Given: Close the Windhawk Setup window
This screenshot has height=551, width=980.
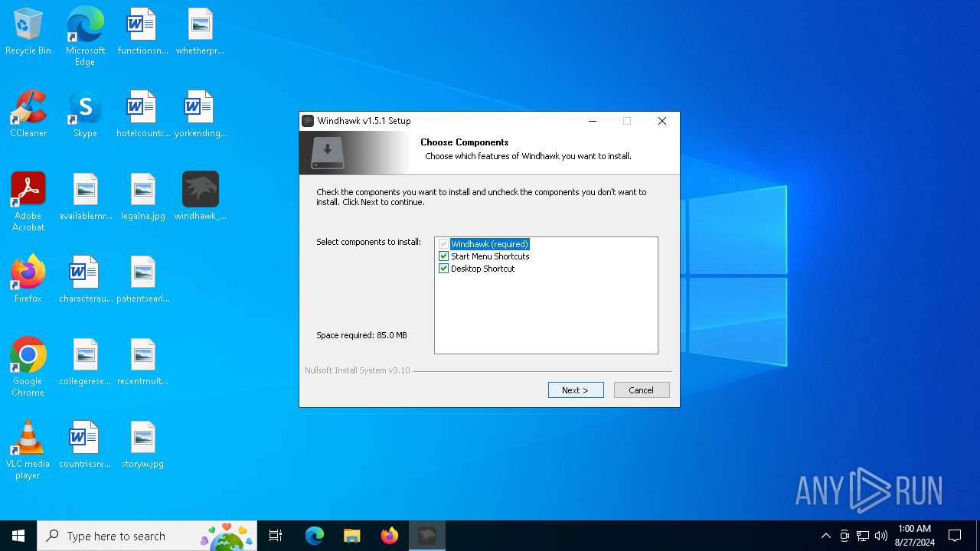Looking at the screenshot, I should click(662, 121).
